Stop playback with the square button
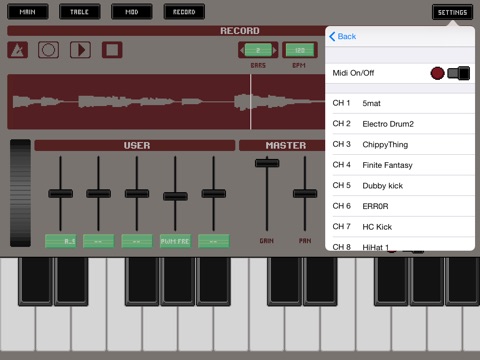Image resolution: width=480 pixels, height=360 pixels. point(112,50)
